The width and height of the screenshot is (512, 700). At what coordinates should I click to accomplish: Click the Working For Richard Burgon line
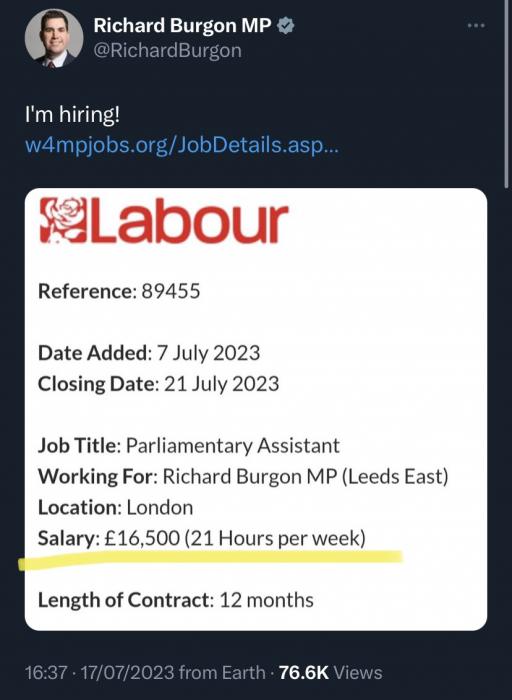[x=243, y=476]
